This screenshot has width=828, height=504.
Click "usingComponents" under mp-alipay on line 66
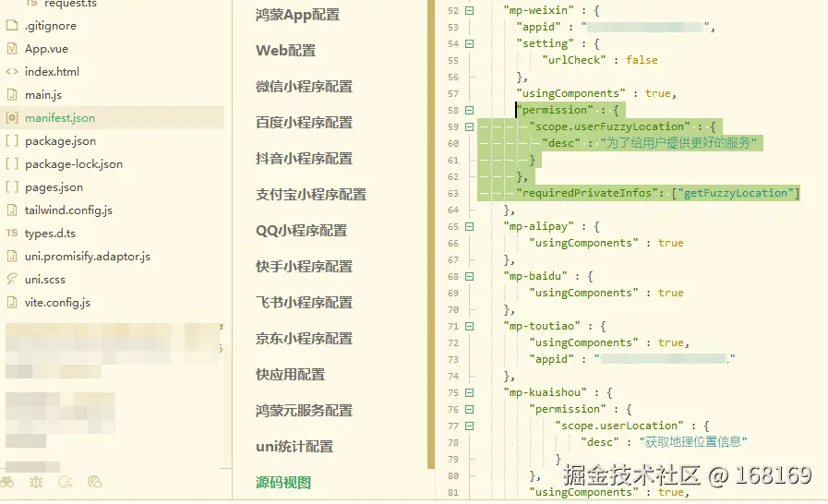click(583, 243)
